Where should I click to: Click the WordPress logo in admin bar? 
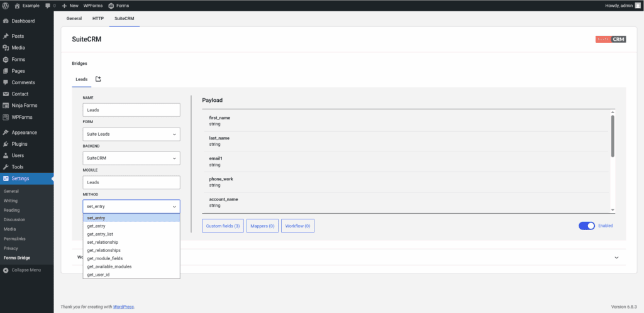coord(5,6)
